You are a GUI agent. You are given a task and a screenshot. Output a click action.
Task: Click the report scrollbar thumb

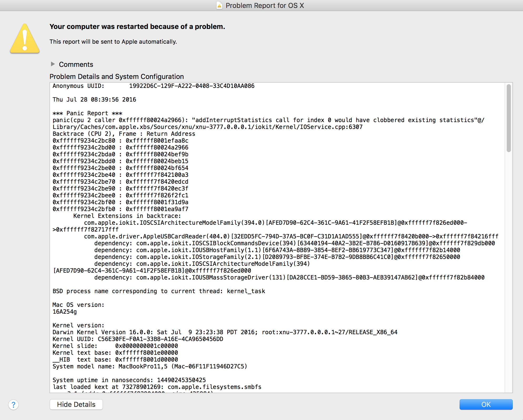point(509,118)
